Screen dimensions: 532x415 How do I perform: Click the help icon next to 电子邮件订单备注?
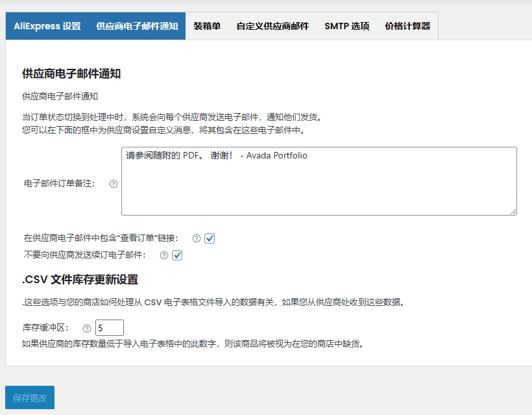pyautogui.click(x=114, y=185)
